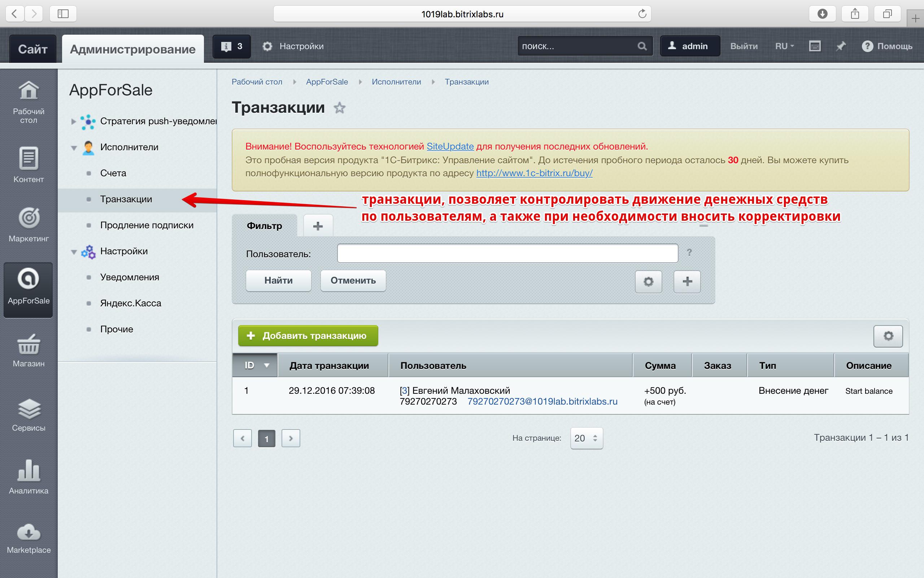This screenshot has height=578, width=924.
Task: Open notifications counter showing 3
Action: (x=231, y=46)
